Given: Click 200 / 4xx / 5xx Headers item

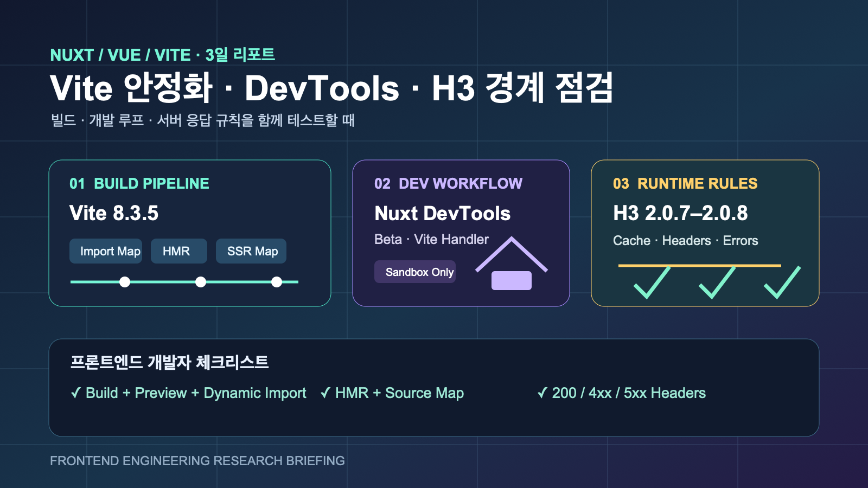Looking at the screenshot, I should tap(622, 393).
